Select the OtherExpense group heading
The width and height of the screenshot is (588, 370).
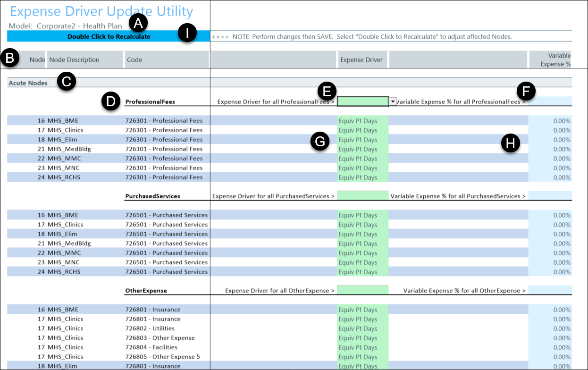(146, 290)
